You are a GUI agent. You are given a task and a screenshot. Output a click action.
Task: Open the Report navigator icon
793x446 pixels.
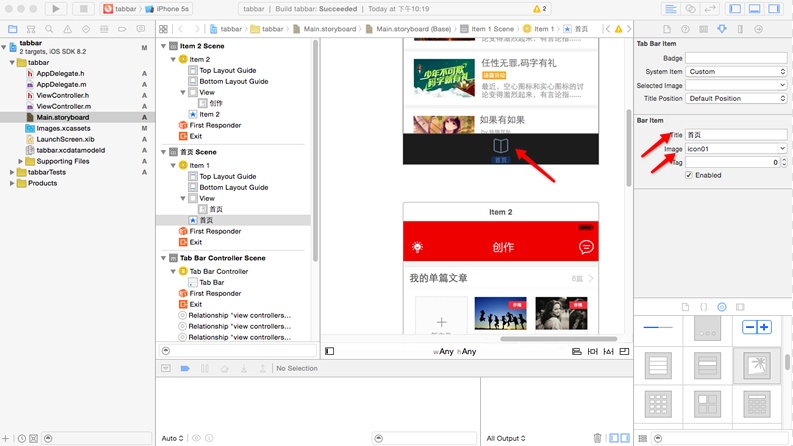tap(141, 29)
